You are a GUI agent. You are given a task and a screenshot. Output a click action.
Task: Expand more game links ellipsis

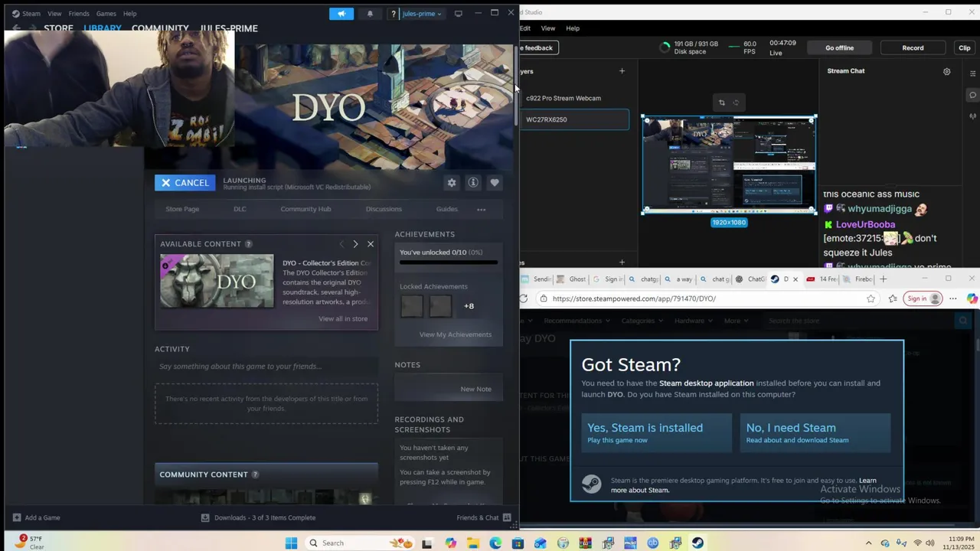click(x=482, y=209)
